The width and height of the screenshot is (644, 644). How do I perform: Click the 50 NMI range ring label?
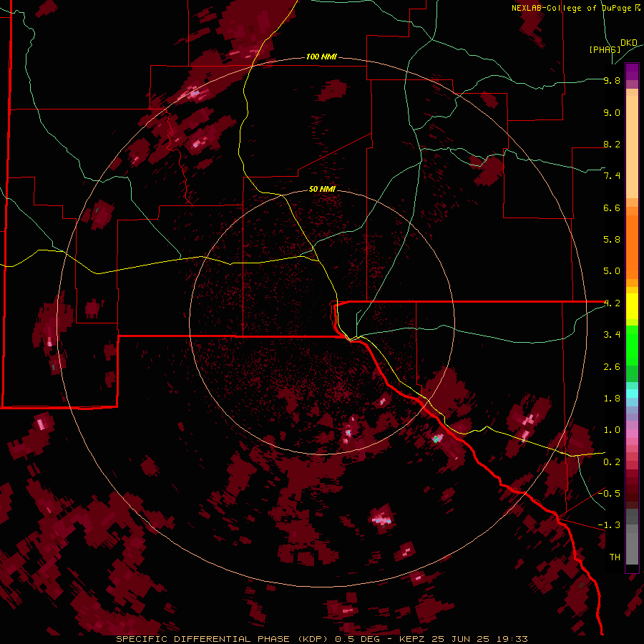(323, 189)
